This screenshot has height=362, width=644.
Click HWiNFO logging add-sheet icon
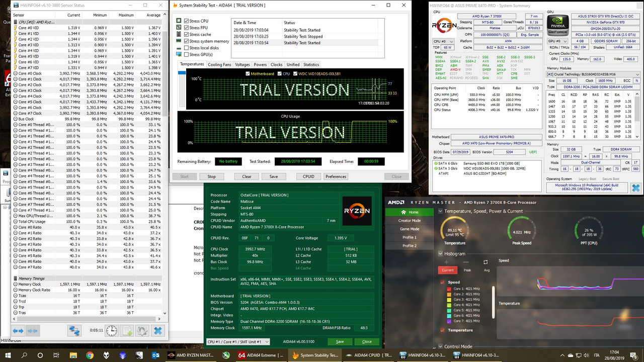pyautogui.click(x=127, y=330)
